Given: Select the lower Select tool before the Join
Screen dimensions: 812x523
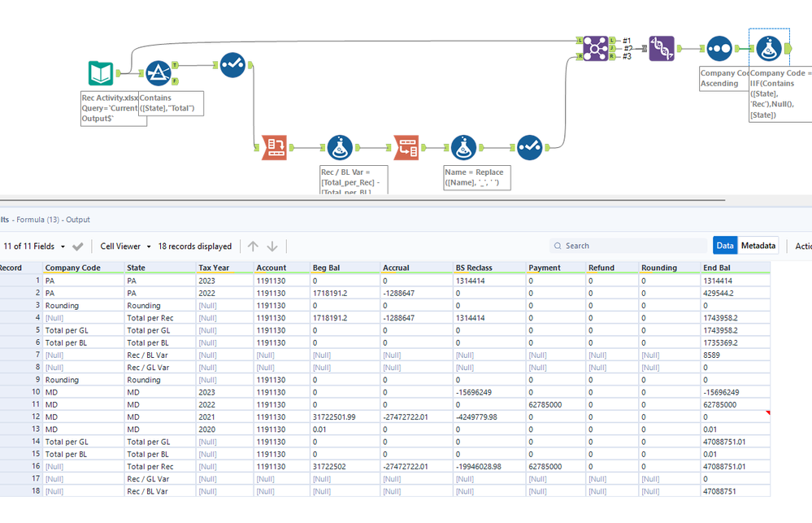Looking at the screenshot, I should point(530,148).
